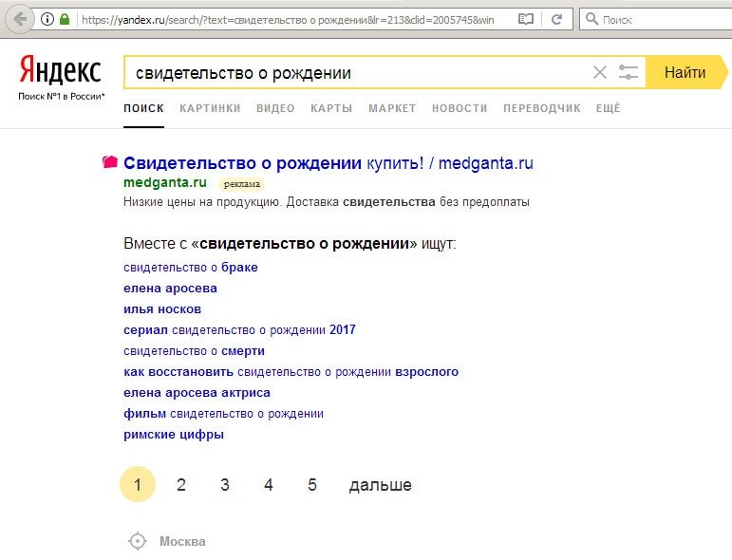Open the Карты tab

(x=331, y=108)
